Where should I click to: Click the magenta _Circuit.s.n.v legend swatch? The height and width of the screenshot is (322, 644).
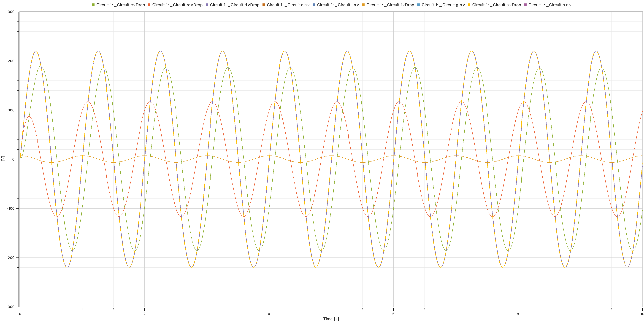pos(525,5)
